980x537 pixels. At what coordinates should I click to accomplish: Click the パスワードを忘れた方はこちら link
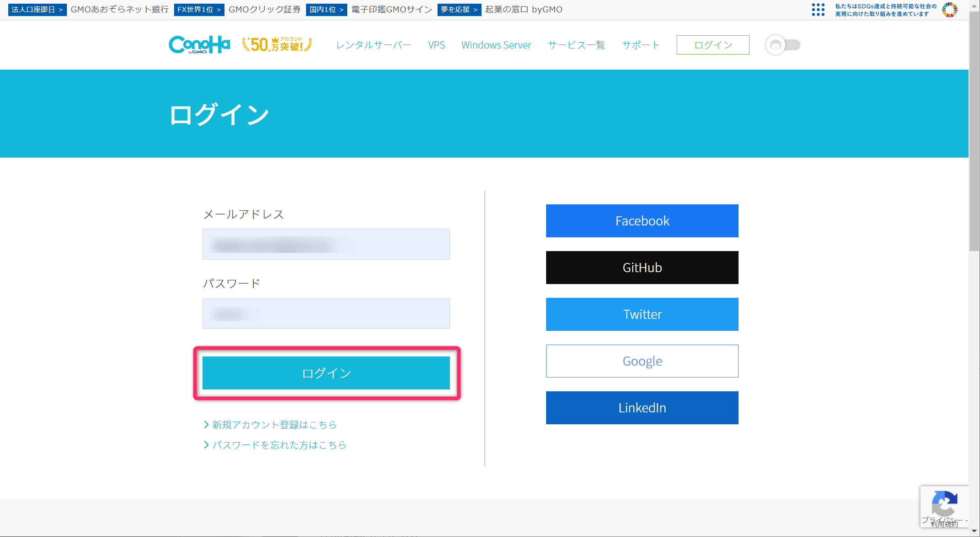pos(279,445)
